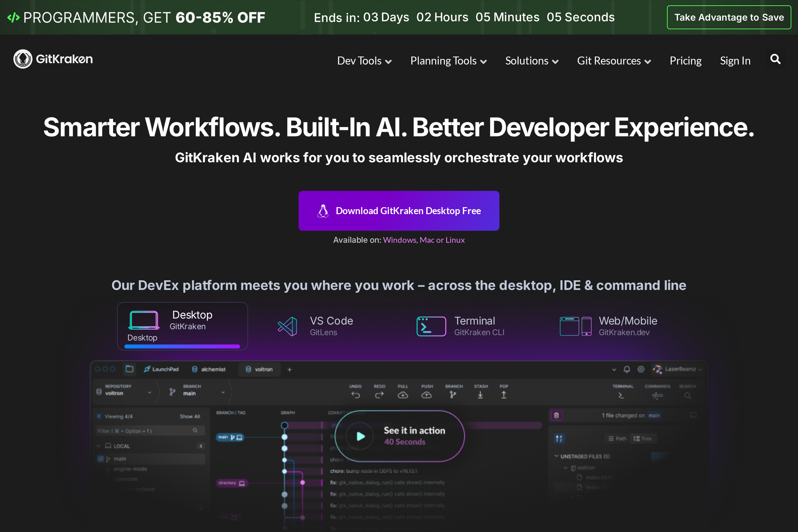The height and width of the screenshot is (532, 798).
Task: Open the Pricing page
Action: pos(685,61)
